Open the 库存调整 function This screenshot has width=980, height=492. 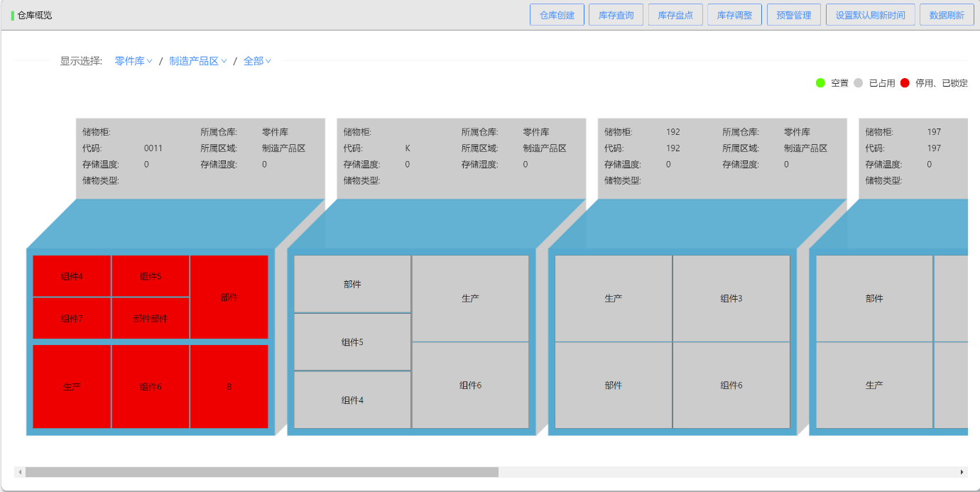[734, 15]
